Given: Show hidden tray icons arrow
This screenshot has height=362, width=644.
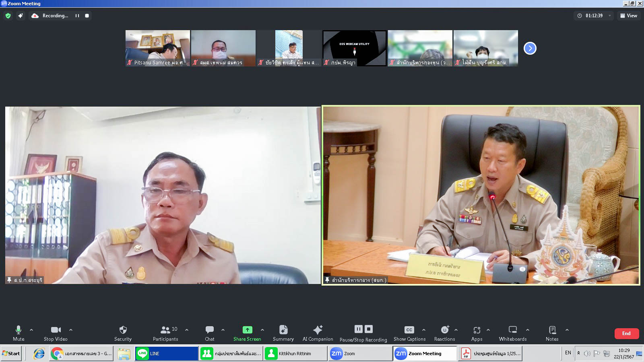Looking at the screenshot, I should click(x=578, y=353).
